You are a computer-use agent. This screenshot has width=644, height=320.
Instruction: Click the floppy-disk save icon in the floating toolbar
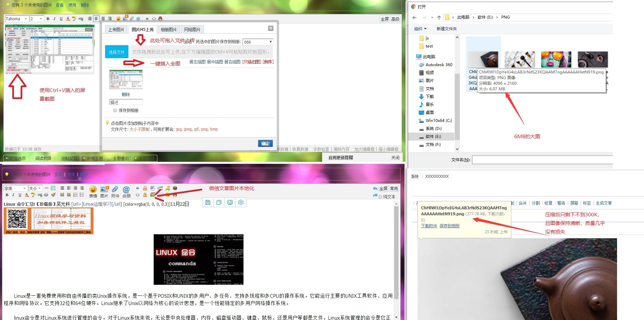(208, 202)
